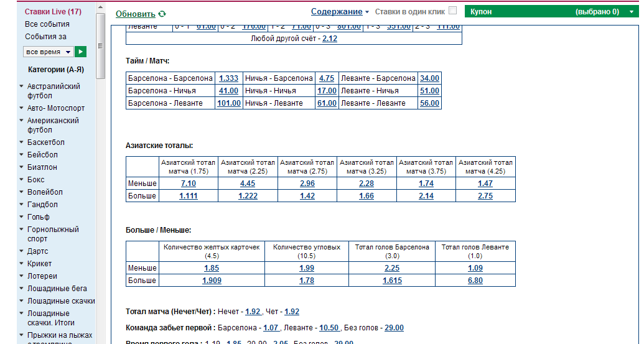644x344 pixels.
Task: Select Горнолыжный спорт category
Action: click(53, 234)
